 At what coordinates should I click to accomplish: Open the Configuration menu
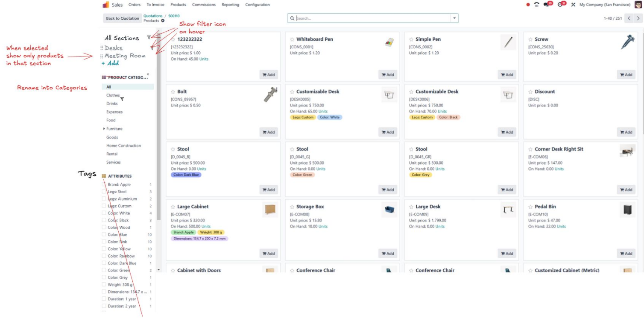tap(257, 5)
